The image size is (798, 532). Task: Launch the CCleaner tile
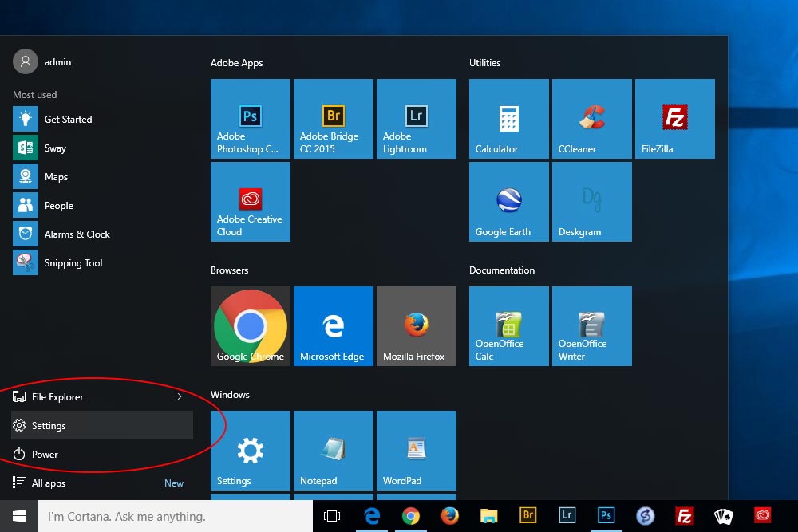(591, 118)
